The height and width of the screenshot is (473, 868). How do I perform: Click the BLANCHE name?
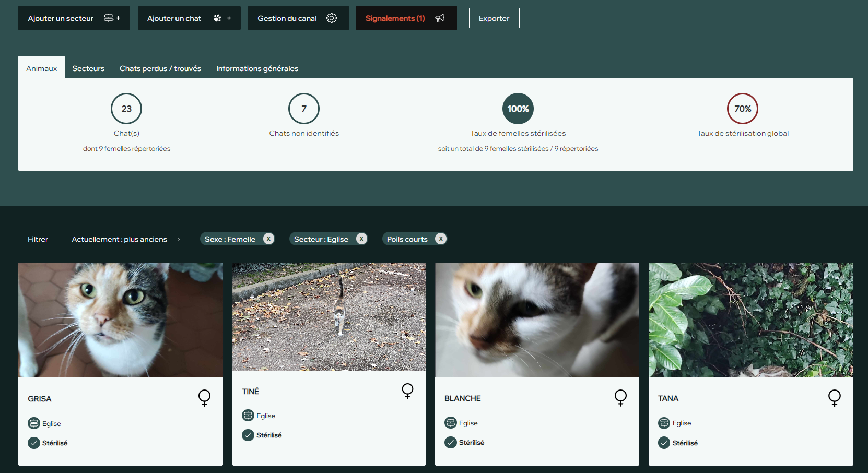(463, 398)
